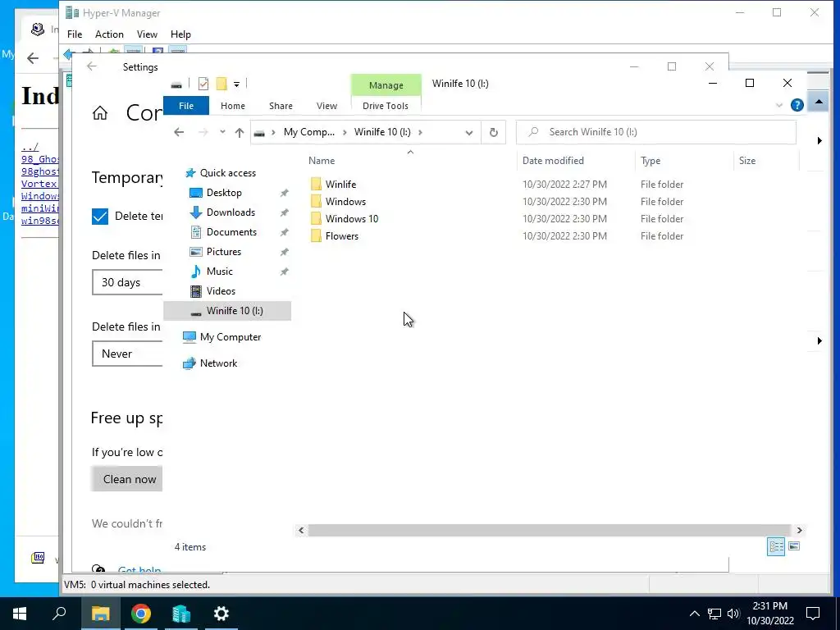Open the Customize Quick Access Toolbar dropdown
The width and height of the screenshot is (840, 630).
pos(236,84)
